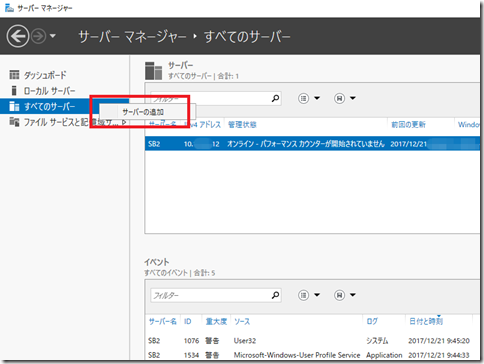Click the events save query icon
The image size is (484, 364).
[339, 295]
